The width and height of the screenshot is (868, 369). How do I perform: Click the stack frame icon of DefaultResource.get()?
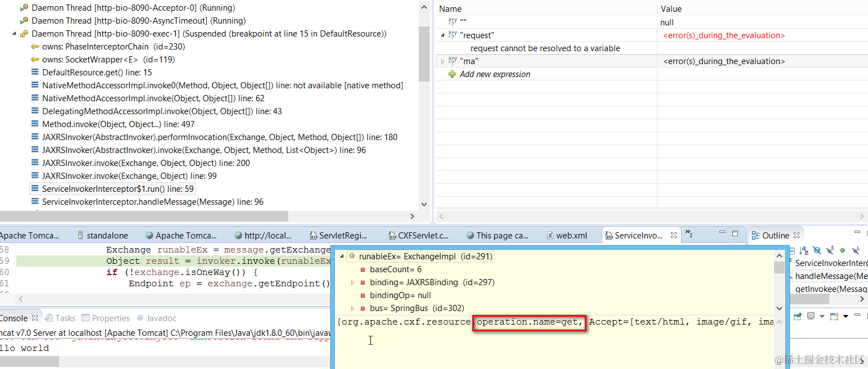(35, 73)
